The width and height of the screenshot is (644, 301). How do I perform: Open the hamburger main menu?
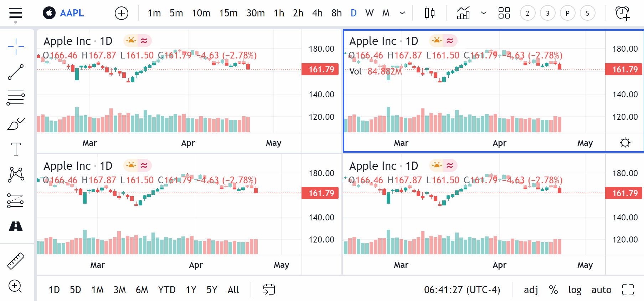click(16, 13)
